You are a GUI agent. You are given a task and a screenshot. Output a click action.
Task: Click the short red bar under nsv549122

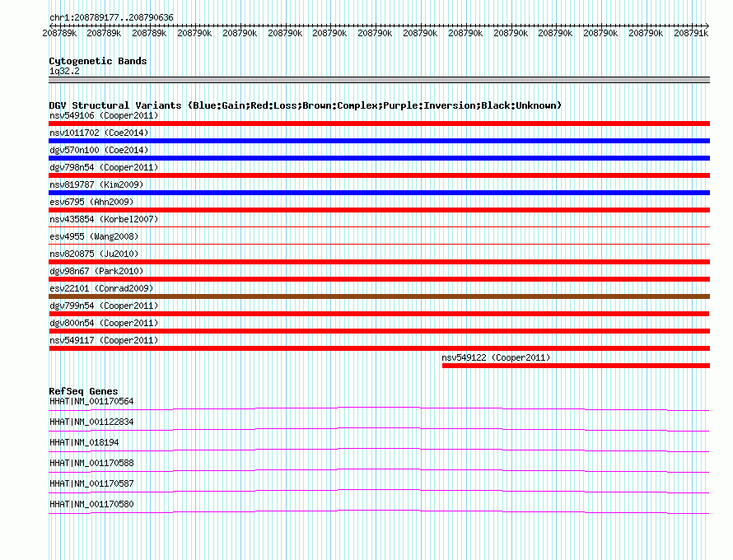point(576,366)
